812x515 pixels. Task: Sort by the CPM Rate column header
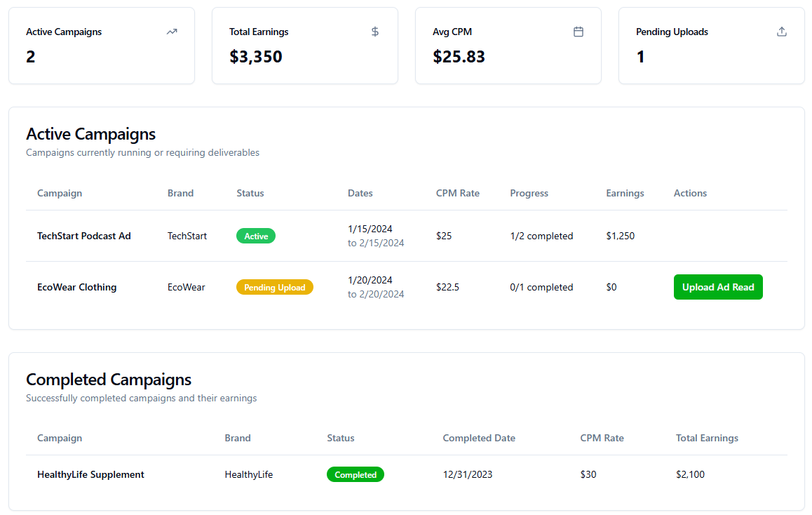pos(457,193)
